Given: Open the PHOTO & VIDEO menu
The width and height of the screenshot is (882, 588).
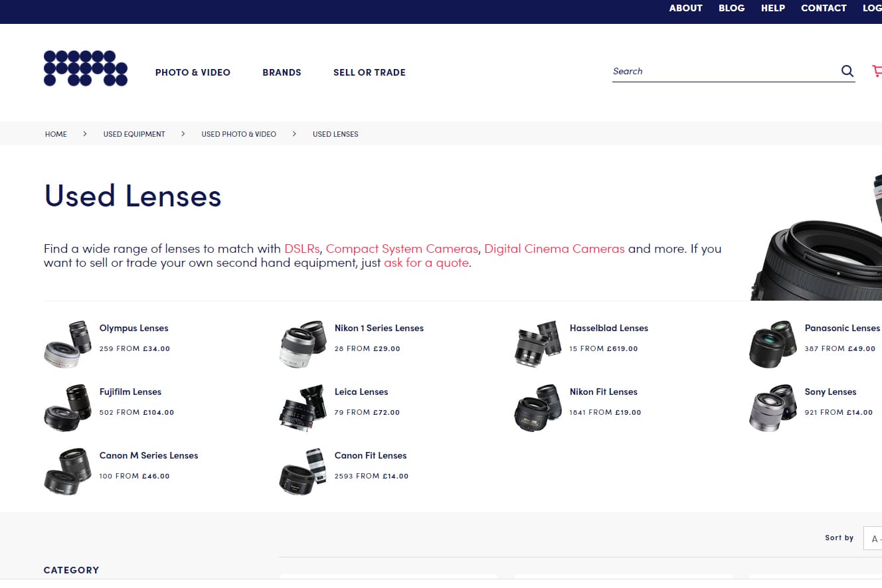Looking at the screenshot, I should [x=193, y=72].
